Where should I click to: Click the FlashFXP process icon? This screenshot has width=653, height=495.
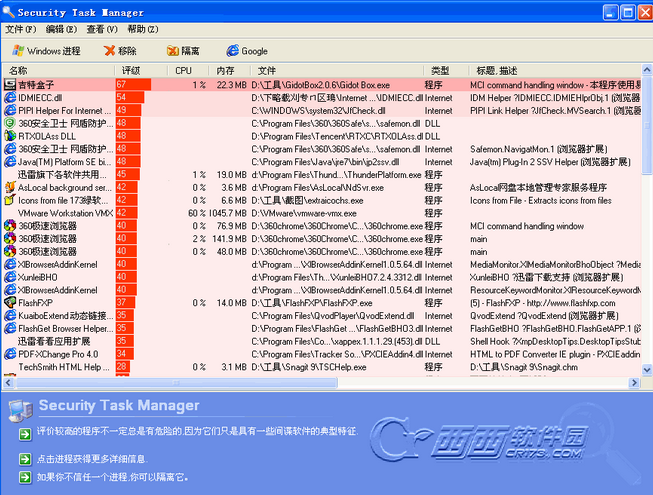click(x=10, y=303)
